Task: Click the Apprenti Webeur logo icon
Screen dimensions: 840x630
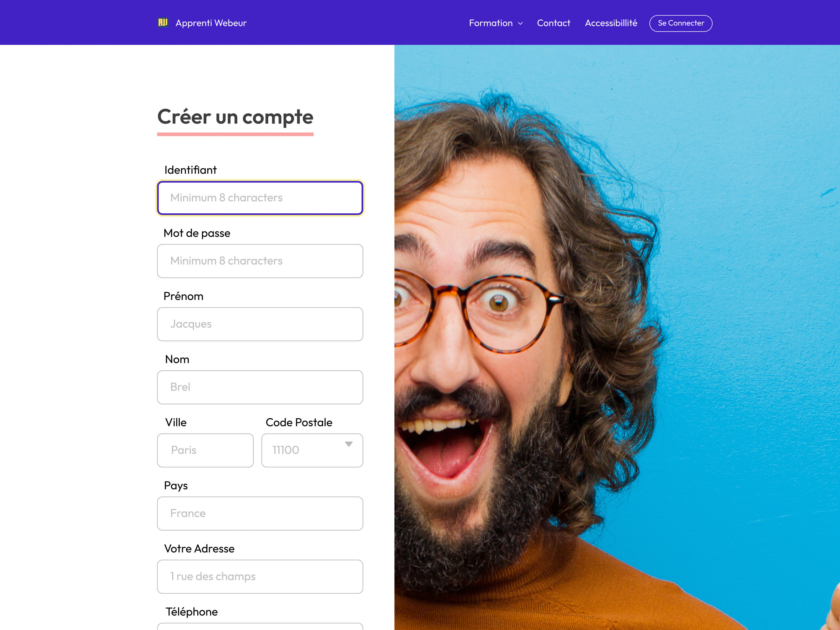Action: click(x=163, y=23)
